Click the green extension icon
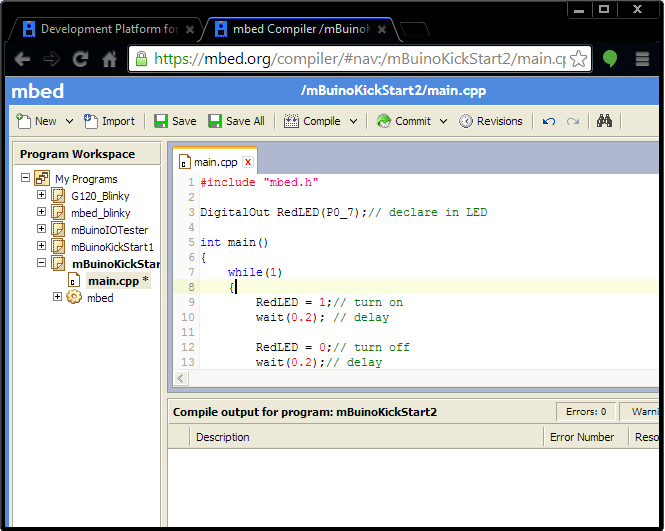Image resolution: width=665 pixels, height=531 pixels. pyautogui.click(x=609, y=59)
